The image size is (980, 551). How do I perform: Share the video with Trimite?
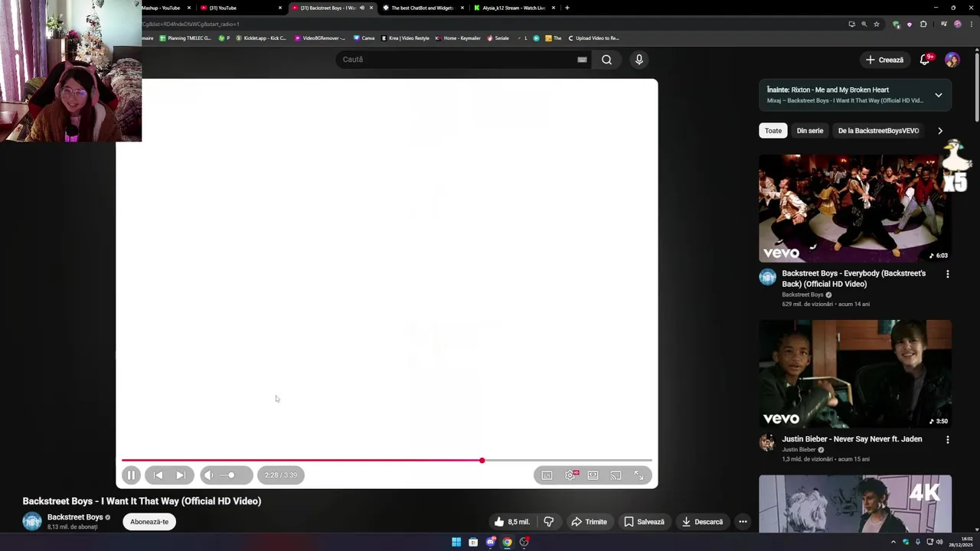coord(589,522)
